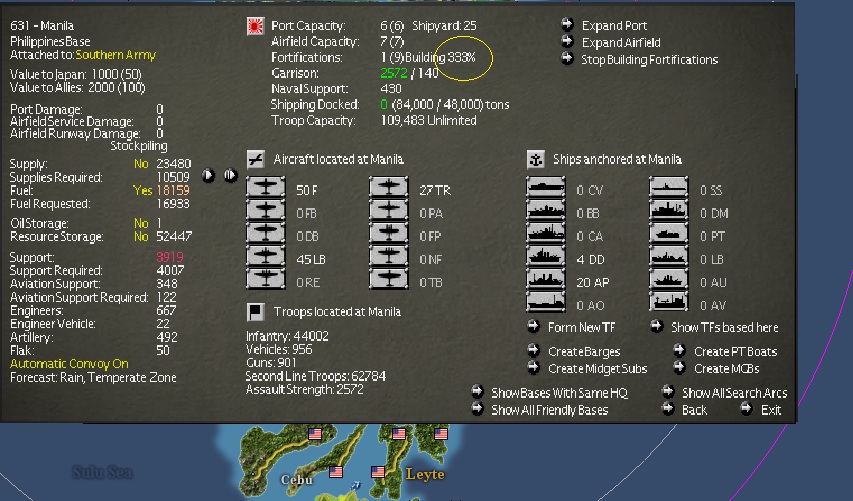Increase Supplies Required with right arrow

pos(231,176)
